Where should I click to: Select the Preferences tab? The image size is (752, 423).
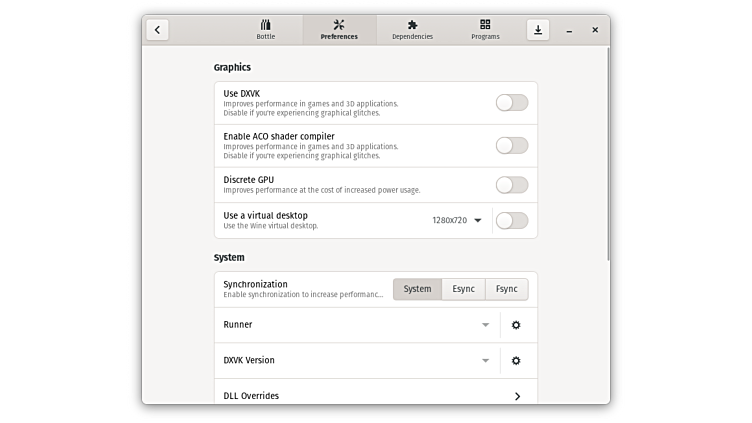(339, 30)
